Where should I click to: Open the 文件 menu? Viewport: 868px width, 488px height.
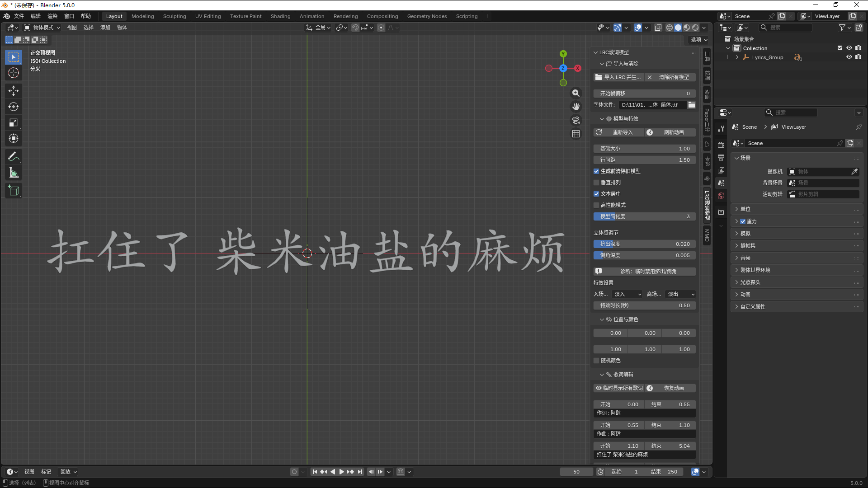click(x=19, y=16)
